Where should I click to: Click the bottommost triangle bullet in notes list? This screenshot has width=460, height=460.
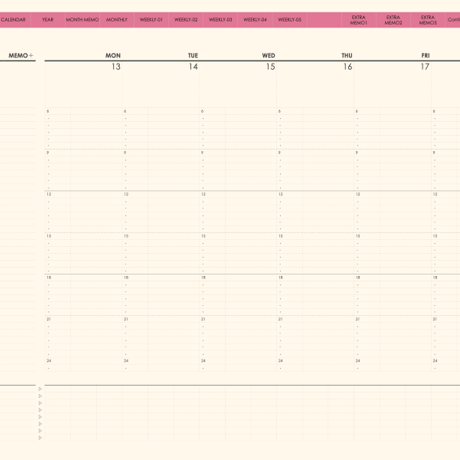pyautogui.click(x=40, y=438)
